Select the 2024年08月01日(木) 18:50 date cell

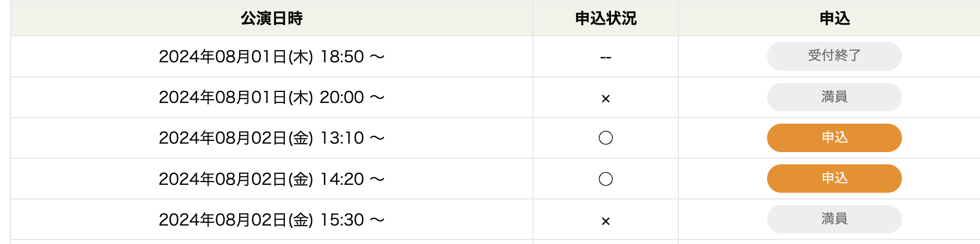click(271, 56)
